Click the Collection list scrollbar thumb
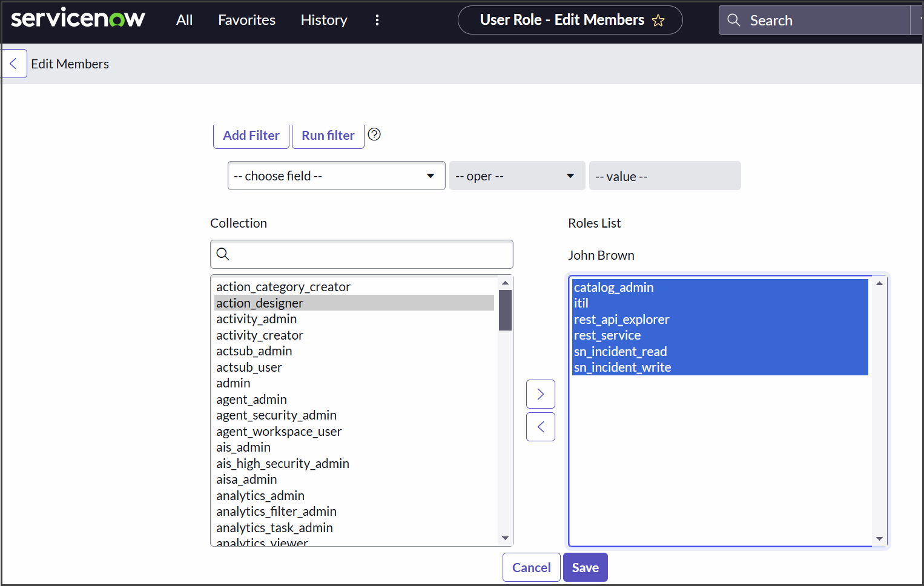This screenshot has width=924, height=586. pos(505,310)
